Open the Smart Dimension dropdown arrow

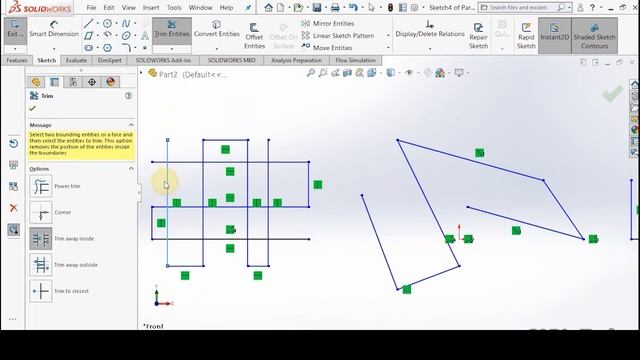click(54, 49)
